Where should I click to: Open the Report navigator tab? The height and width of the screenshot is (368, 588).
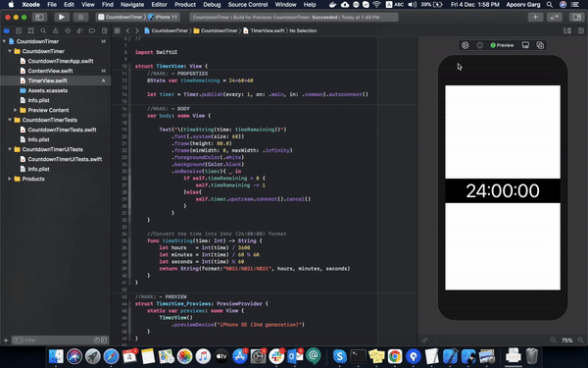tap(104, 30)
